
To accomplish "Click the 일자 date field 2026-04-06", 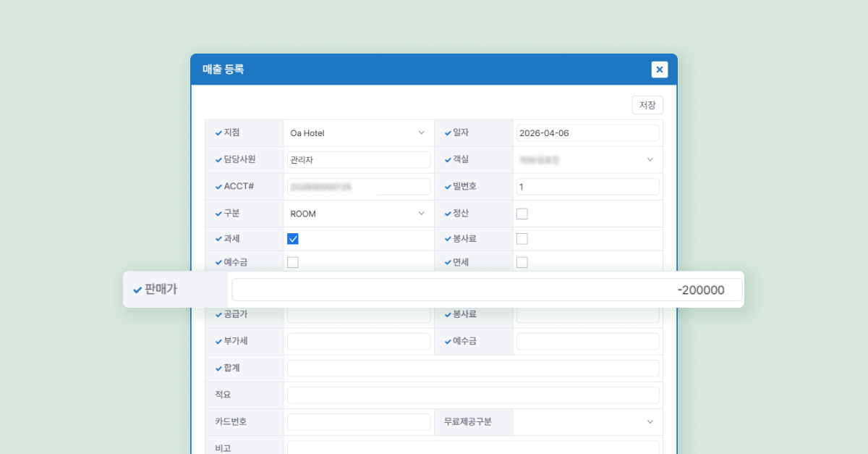I will (588, 133).
